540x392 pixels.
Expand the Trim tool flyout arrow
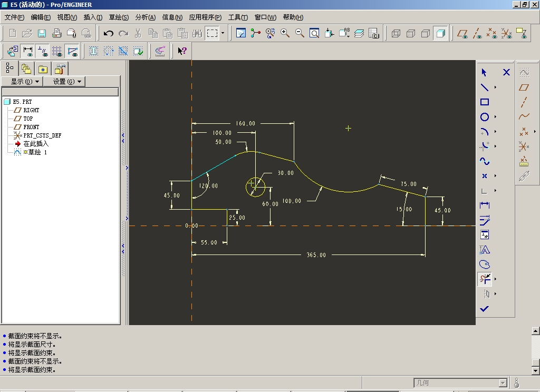pyautogui.click(x=496, y=279)
